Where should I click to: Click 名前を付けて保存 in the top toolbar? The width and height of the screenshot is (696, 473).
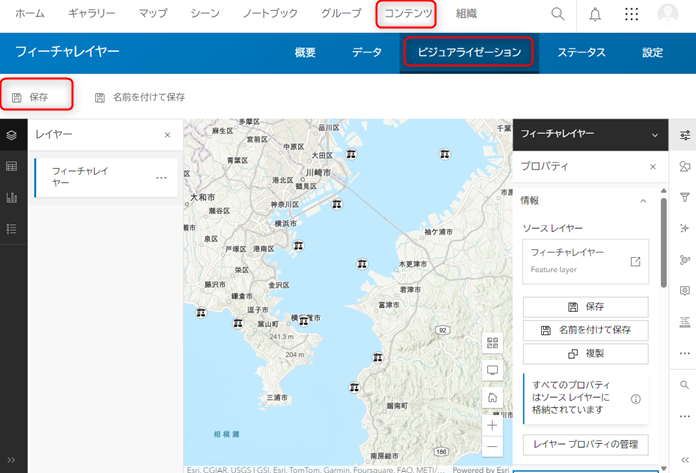pyautogui.click(x=140, y=97)
